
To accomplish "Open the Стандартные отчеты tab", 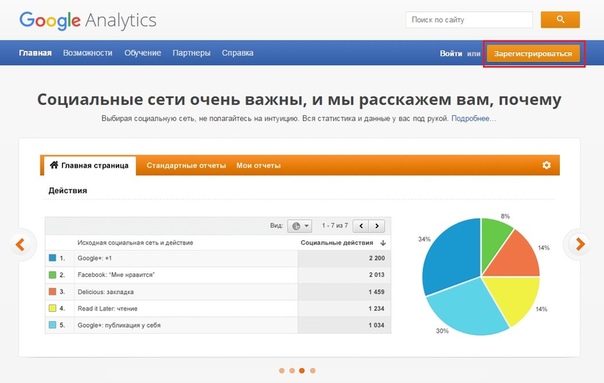I will coord(186,166).
